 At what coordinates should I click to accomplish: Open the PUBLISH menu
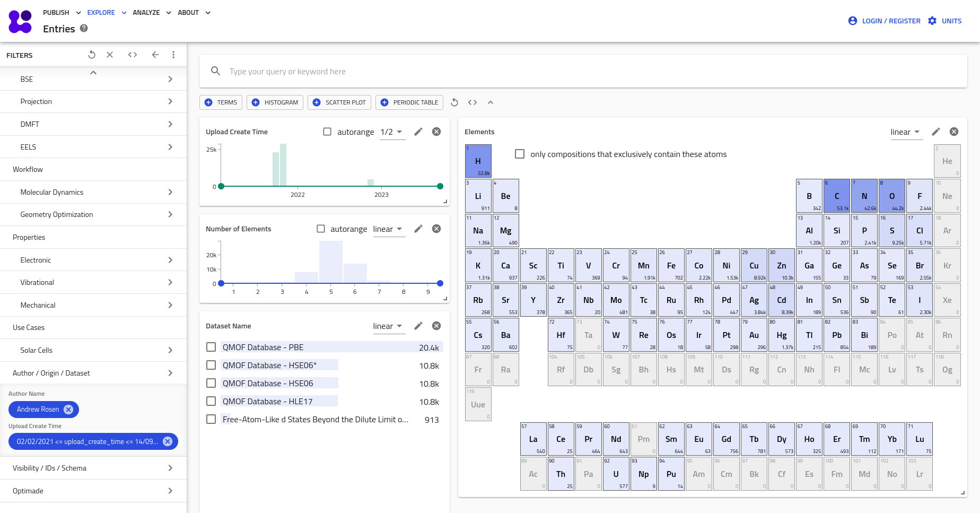(x=62, y=13)
